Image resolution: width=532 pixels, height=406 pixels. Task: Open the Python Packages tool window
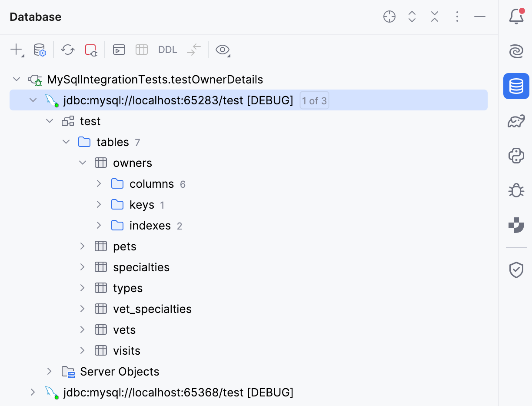click(516, 156)
